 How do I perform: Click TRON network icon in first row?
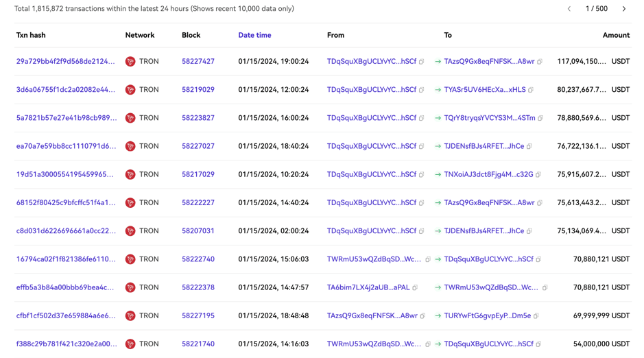point(130,62)
